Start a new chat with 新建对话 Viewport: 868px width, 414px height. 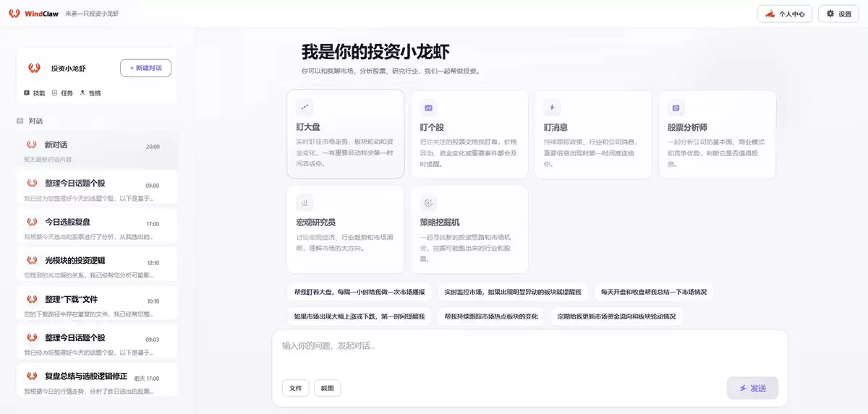pos(145,68)
